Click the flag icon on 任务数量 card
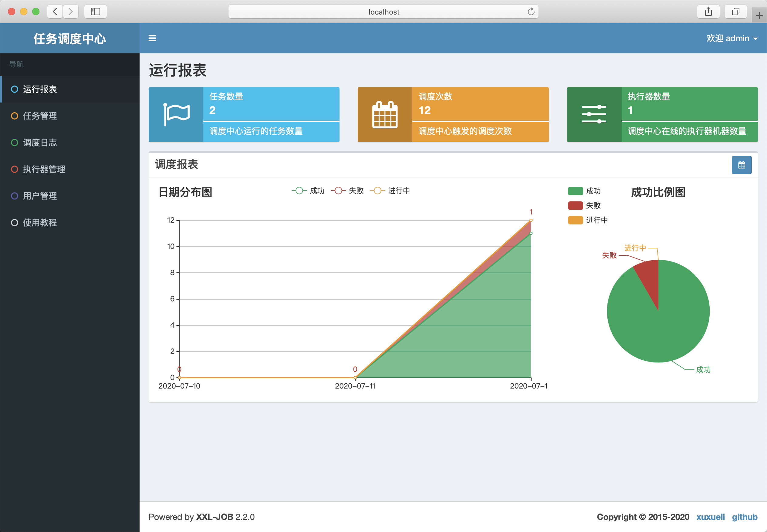767x532 pixels. pos(176,115)
